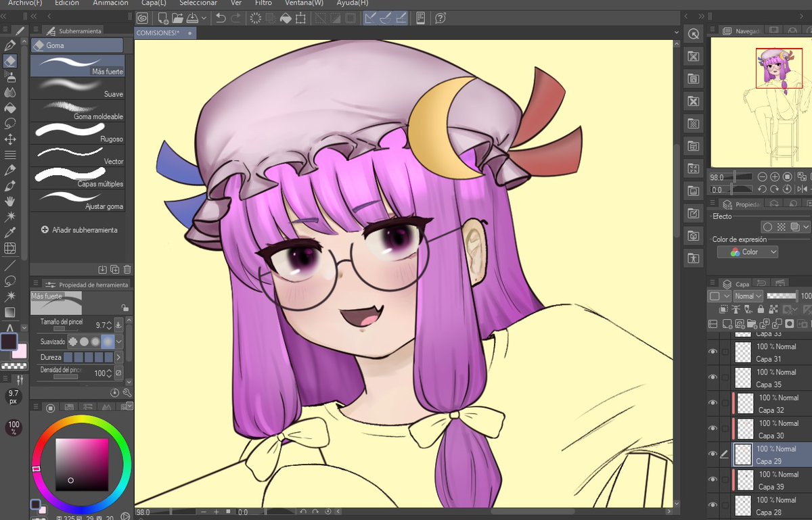The image size is (812, 520).
Task: Select the Suave eraser subtool
Action: point(77,88)
